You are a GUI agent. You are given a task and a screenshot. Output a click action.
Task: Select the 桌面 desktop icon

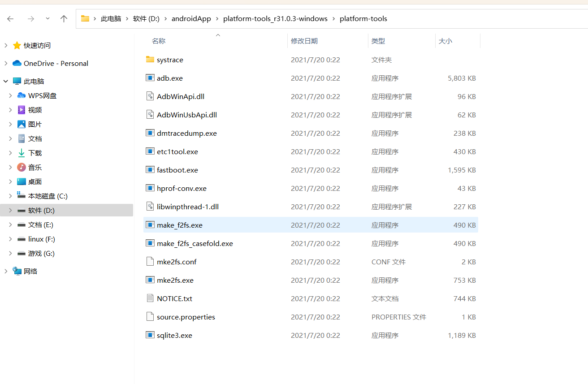(x=22, y=181)
